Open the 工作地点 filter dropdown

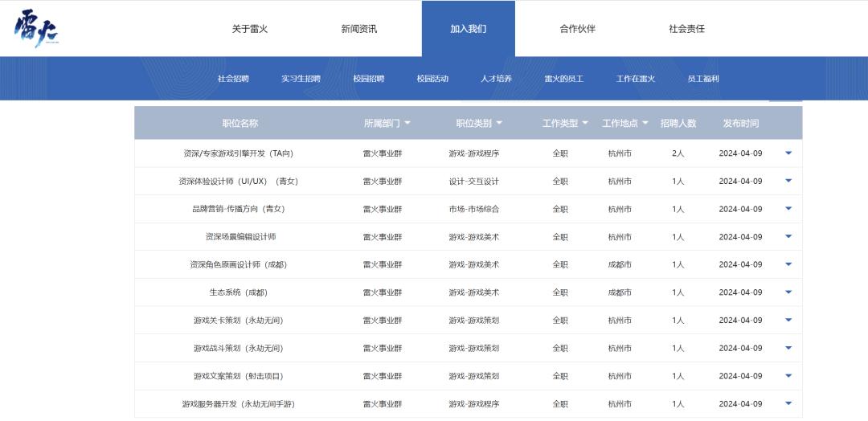624,123
